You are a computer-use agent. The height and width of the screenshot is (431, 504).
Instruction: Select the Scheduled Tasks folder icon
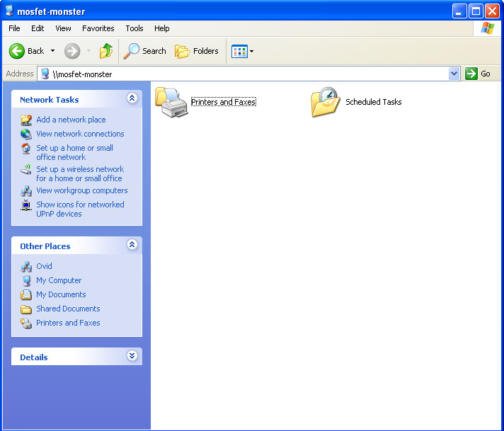(x=326, y=102)
